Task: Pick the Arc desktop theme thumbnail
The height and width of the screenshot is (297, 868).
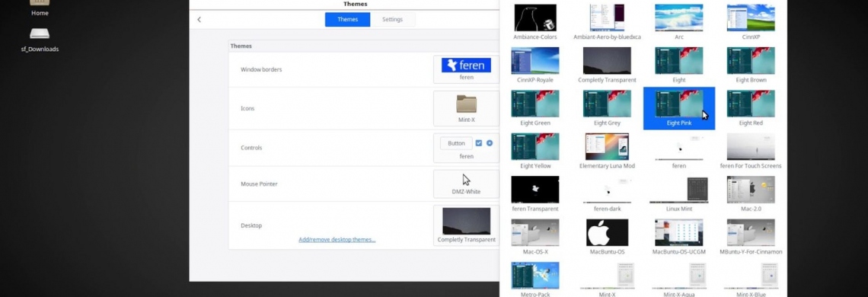Action: tap(678, 22)
